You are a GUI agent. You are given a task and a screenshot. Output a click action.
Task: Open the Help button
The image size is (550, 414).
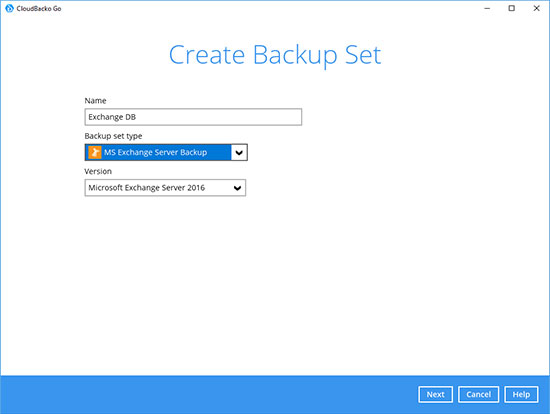point(521,394)
